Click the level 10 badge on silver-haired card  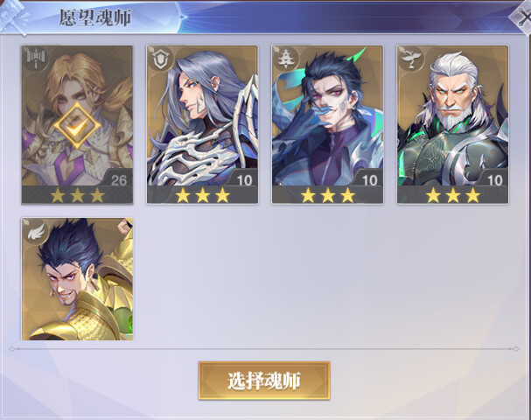[243, 180]
